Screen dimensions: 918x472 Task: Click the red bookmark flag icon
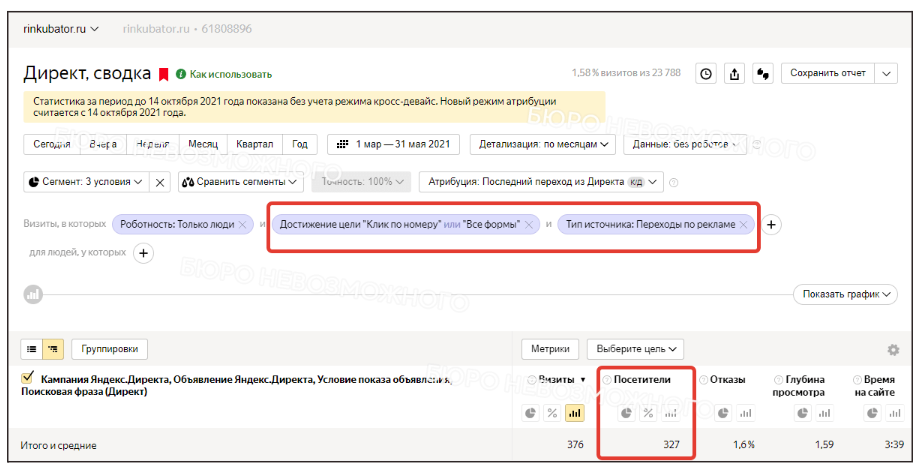(164, 74)
